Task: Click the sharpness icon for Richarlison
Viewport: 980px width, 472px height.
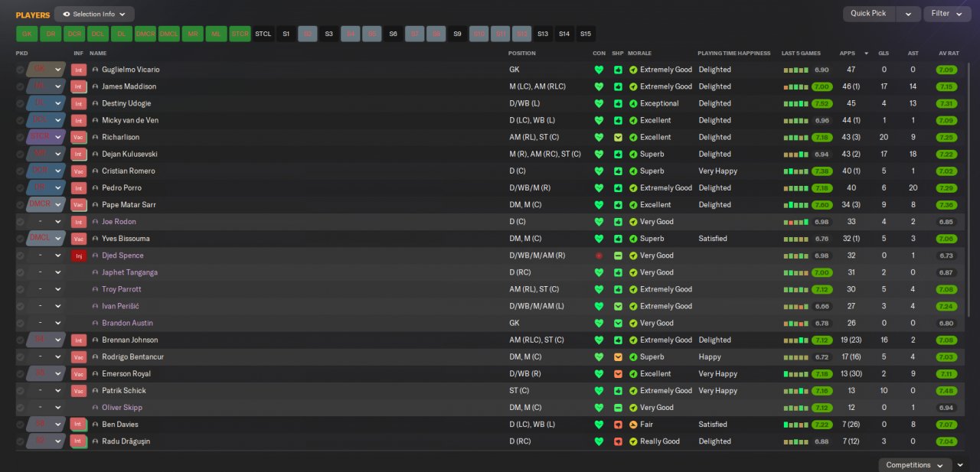Action: 618,137
